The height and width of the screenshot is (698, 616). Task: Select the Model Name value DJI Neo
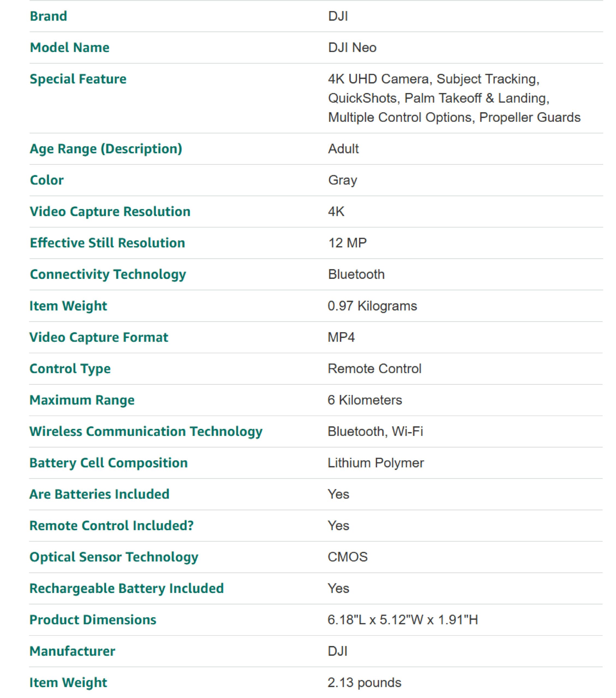point(352,48)
